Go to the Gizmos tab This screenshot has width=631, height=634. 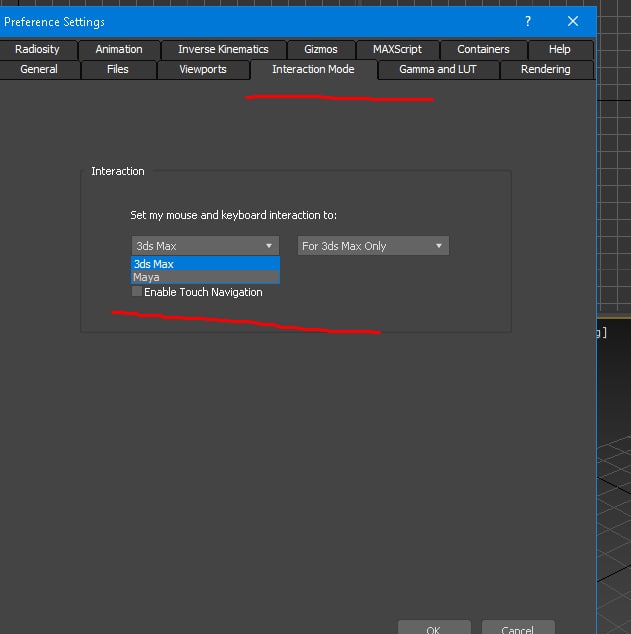point(321,49)
